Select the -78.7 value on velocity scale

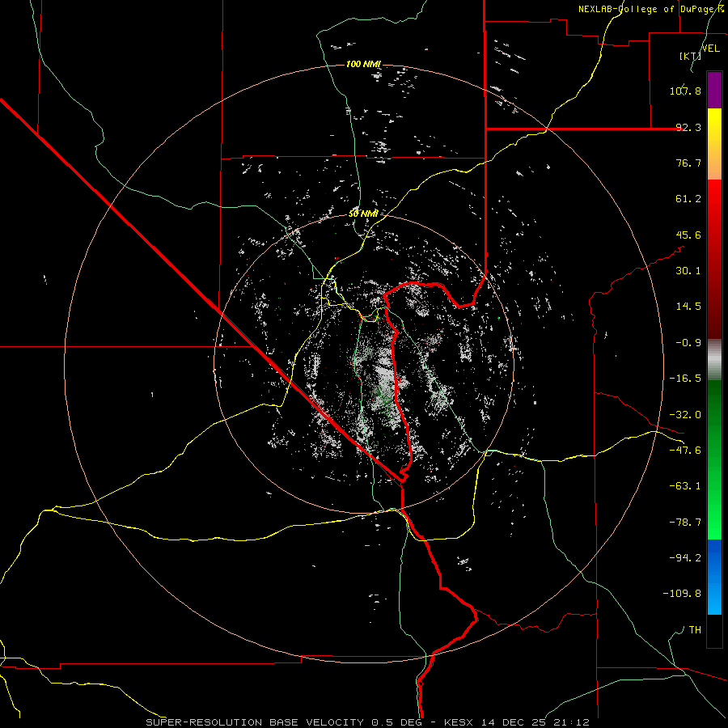click(685, 523)
